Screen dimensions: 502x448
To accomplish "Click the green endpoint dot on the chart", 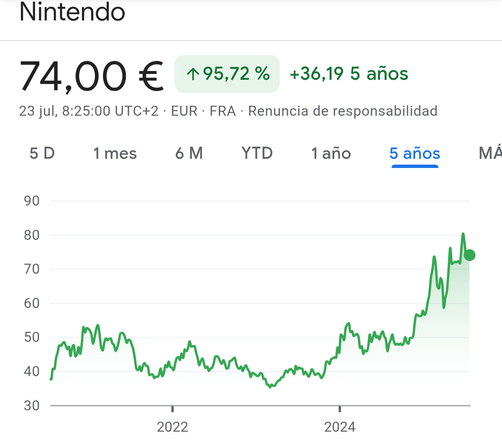I will tap(469, 255).
